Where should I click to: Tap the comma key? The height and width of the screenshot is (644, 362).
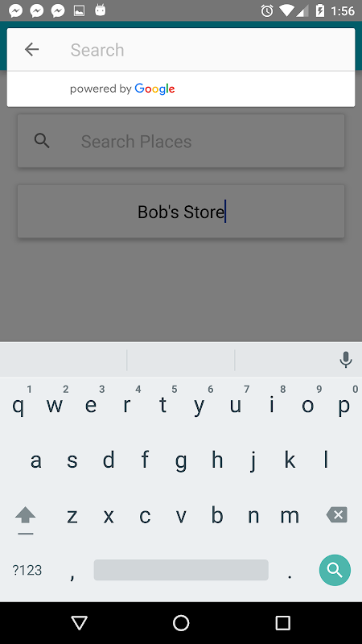pyautogui.click(x=72, y=570)
